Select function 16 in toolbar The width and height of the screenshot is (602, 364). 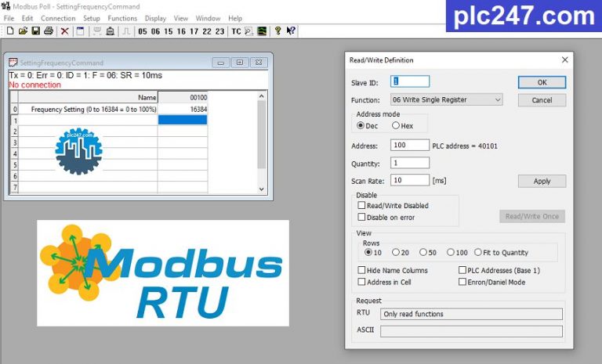(181, 31)
